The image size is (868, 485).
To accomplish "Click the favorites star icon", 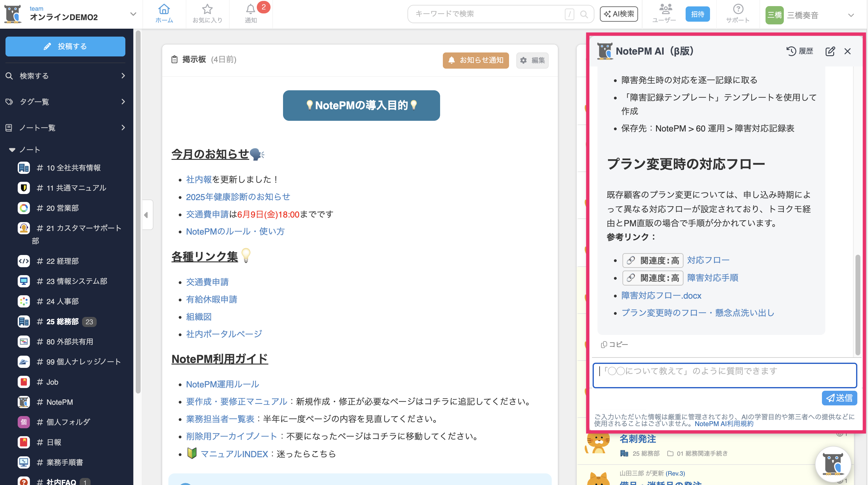I will [207, 9].
